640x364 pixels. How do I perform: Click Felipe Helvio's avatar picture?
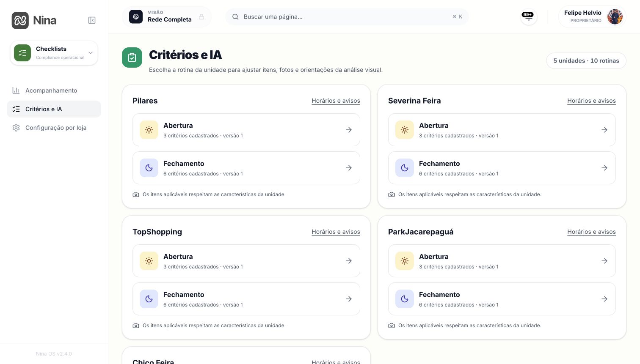615,17
